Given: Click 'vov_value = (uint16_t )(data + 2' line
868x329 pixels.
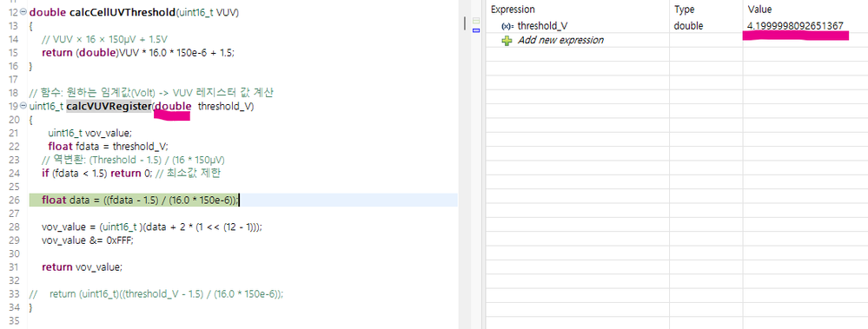Looking at the screenshot, I should (x=152, y=227).
